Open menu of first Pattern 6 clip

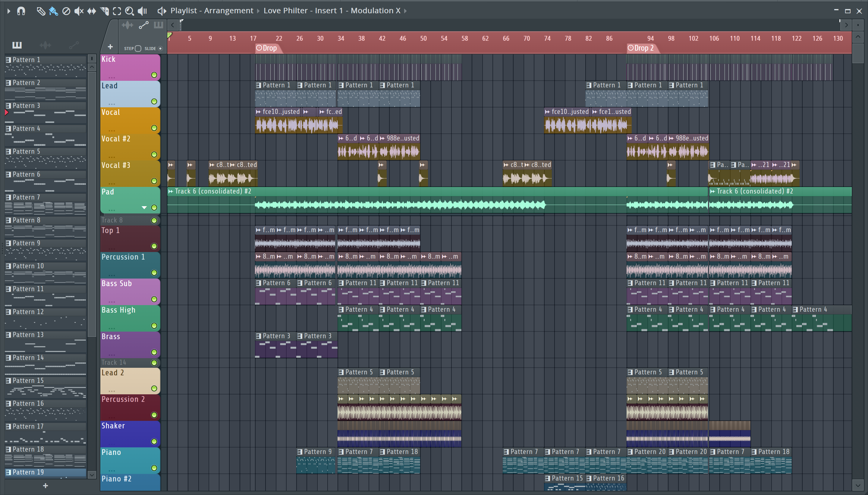coord(259,283)
